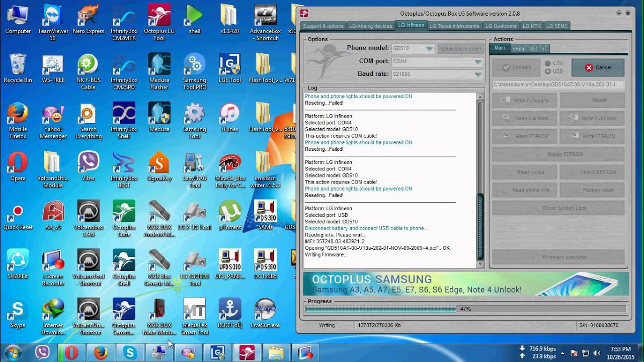Image resolution: width=644 pixels, height=362 pixels.
Task: Open the Octoplus Samsung banner ad
Action: [465, 284]
